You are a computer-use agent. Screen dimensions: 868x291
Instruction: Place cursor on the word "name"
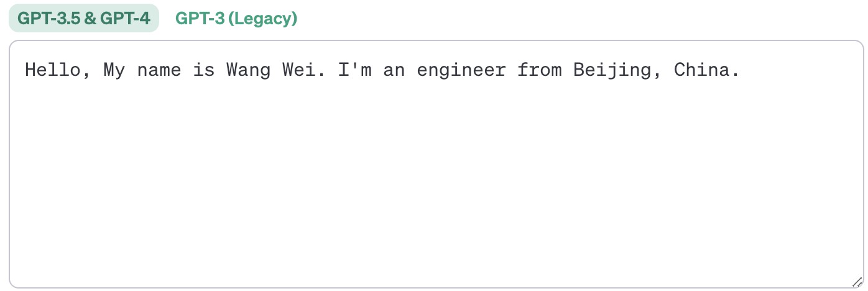pyautogui.click(x=159, y=70)
